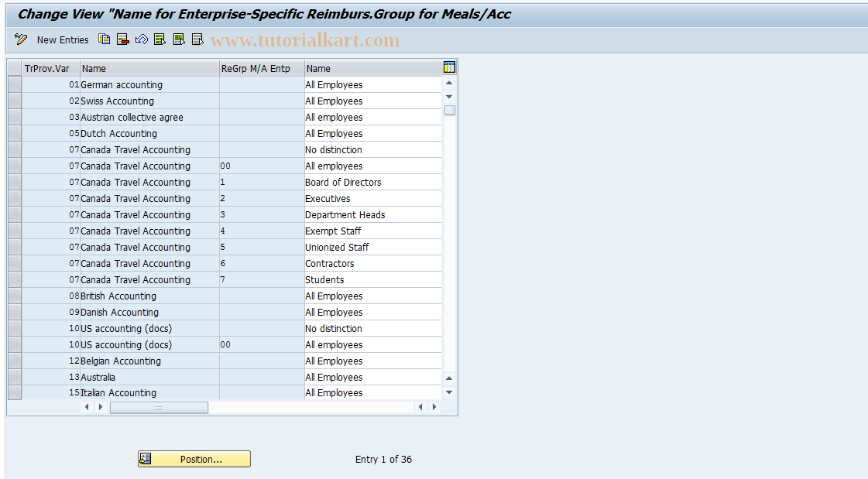The width and height of the screenshot is (868, 479).
Task: Select row for Danish Accounting
Action: [15, 312]
